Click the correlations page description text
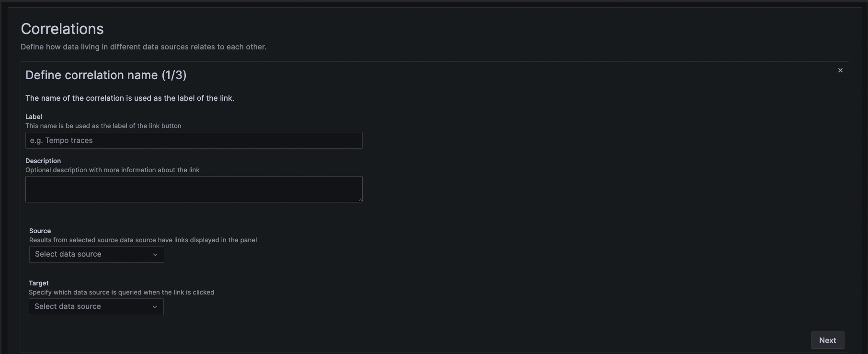The image size is (868, 354). pyautogui.click(x=143, y=47)
